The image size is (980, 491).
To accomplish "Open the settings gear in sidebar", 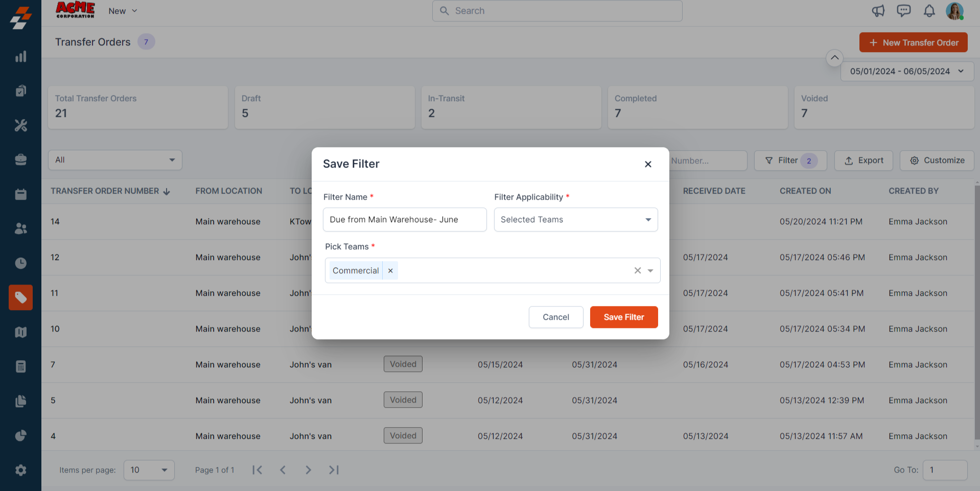I will [20, 470].
